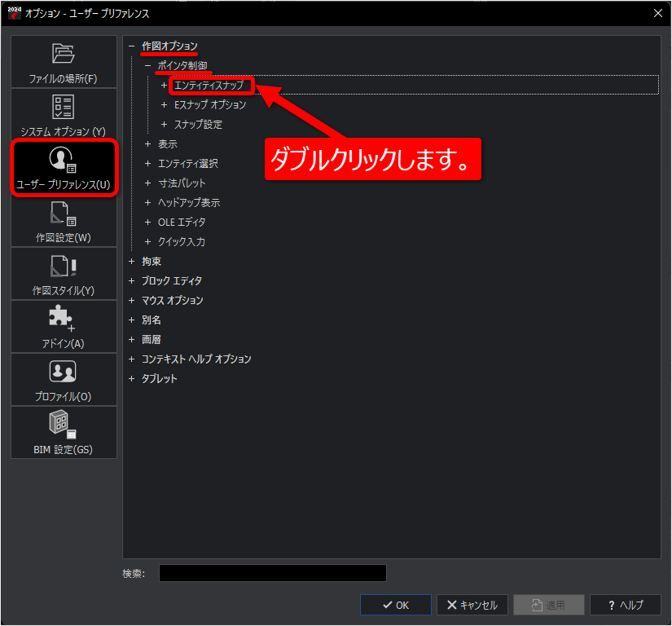Expand the 拘束 tree branch
The height and width of the screenshot is (626, 672).
[131, 261]
